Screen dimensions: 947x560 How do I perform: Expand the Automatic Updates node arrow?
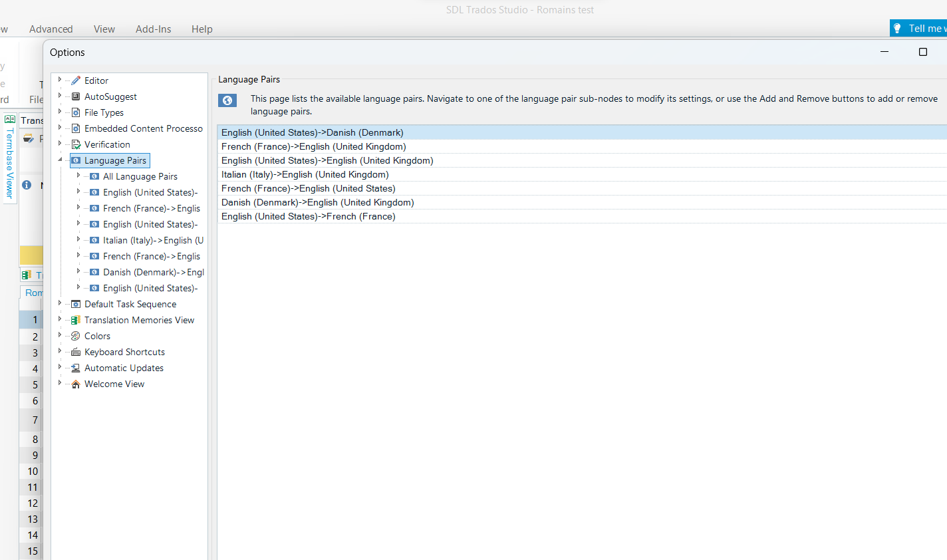[60, 367]
